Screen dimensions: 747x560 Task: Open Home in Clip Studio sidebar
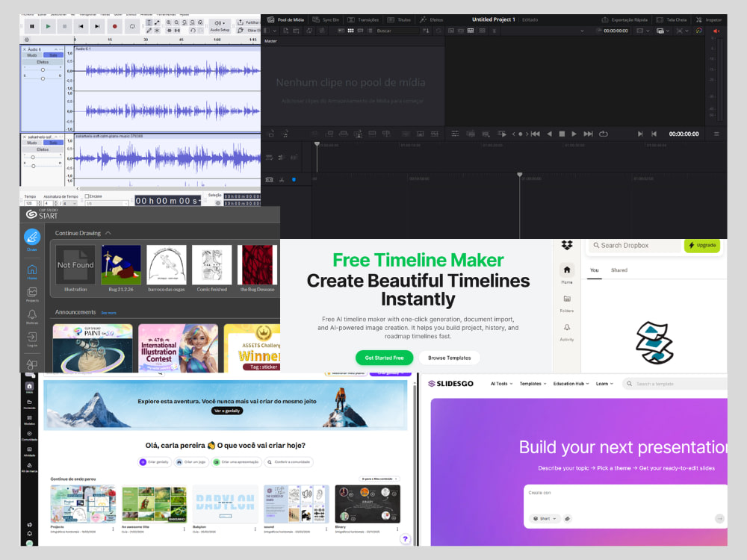click(32, 272)
